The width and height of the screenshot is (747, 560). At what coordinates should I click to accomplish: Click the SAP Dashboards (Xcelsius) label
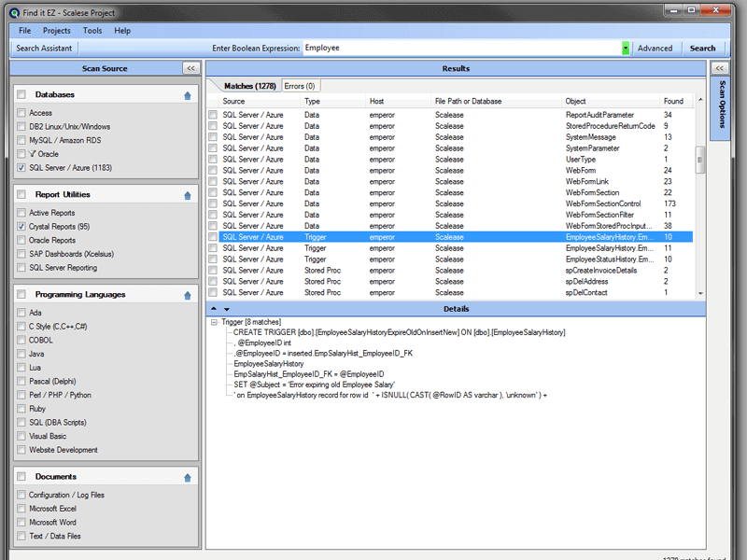(x=72, y=254)
